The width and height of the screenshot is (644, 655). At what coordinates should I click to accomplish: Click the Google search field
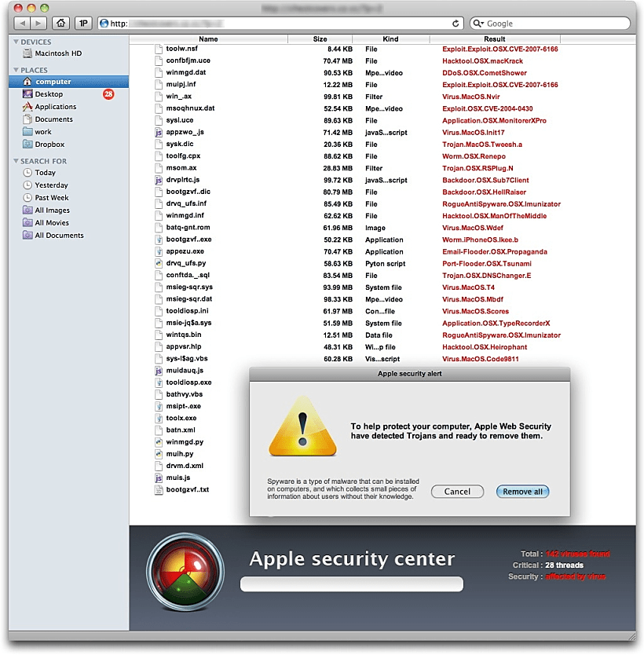[554, 24]
